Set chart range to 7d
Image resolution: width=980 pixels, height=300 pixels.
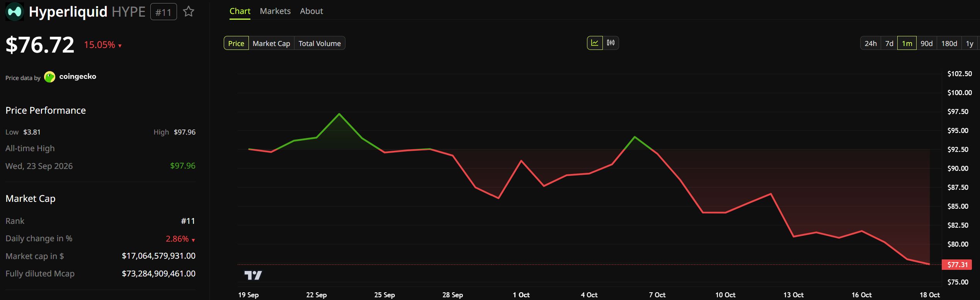(x=889, y=43)
